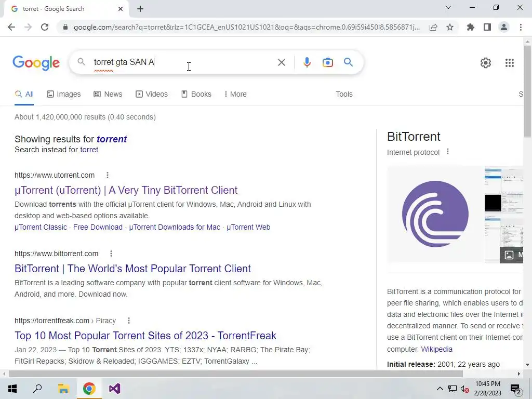Open a new tab with plus button

(140, 9)
